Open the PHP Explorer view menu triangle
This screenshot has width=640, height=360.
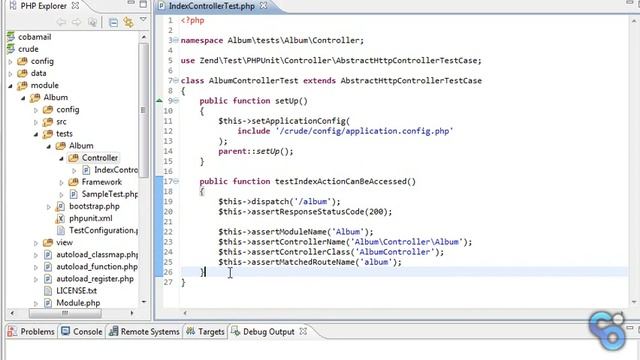pos(143,20)
